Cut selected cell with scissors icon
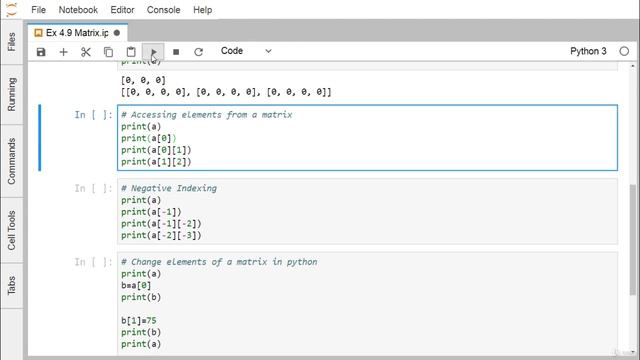 86,52
